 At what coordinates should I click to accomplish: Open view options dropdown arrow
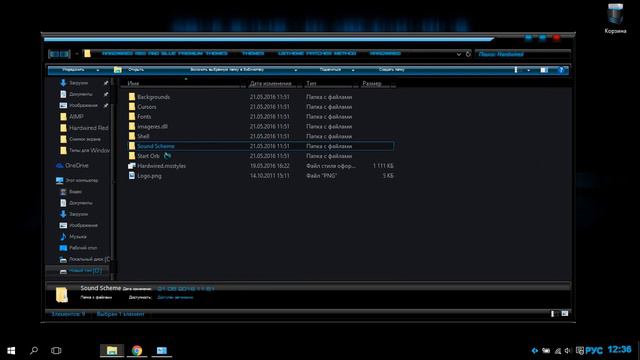pos(529,70)
